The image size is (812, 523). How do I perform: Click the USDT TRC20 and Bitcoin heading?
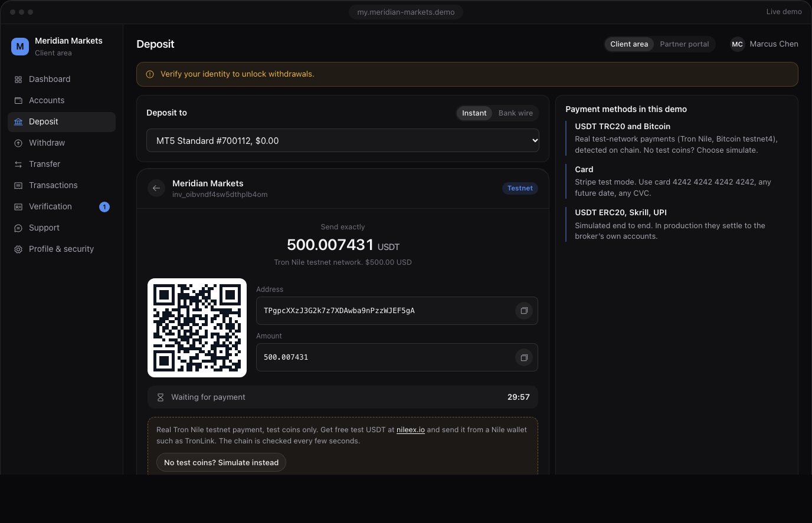[x=623, y=126]
